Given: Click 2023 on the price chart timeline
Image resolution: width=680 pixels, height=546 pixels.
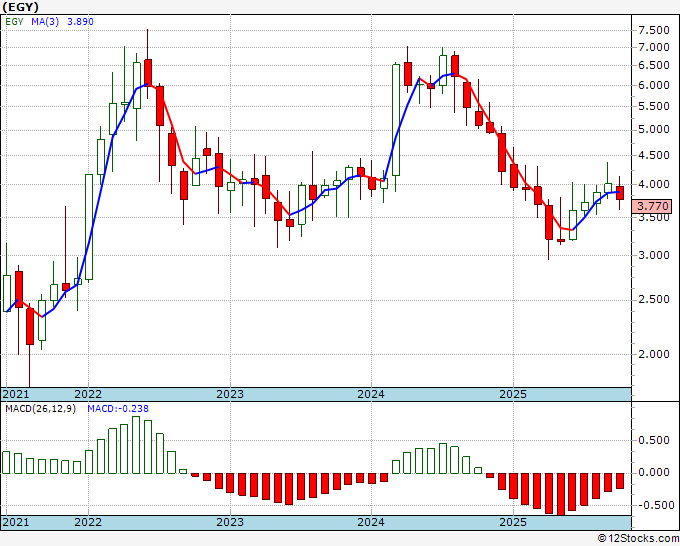Looking at the screenshot, I should [230, 394].
